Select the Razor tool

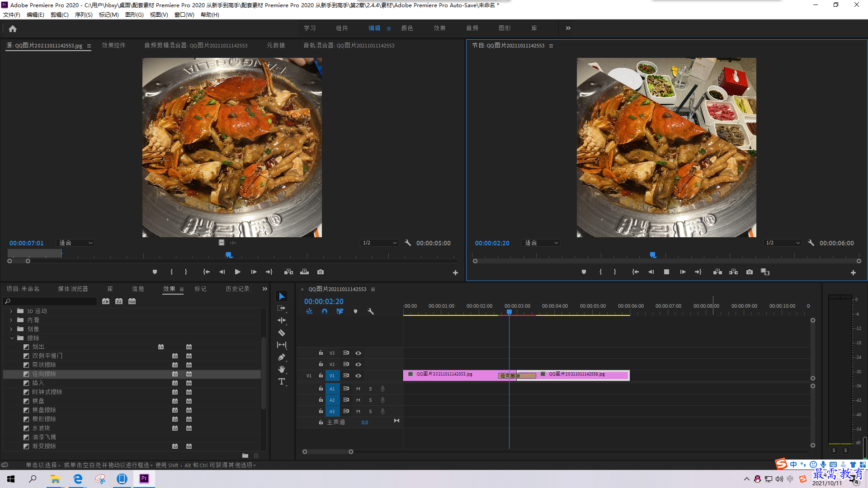point(282,333)
